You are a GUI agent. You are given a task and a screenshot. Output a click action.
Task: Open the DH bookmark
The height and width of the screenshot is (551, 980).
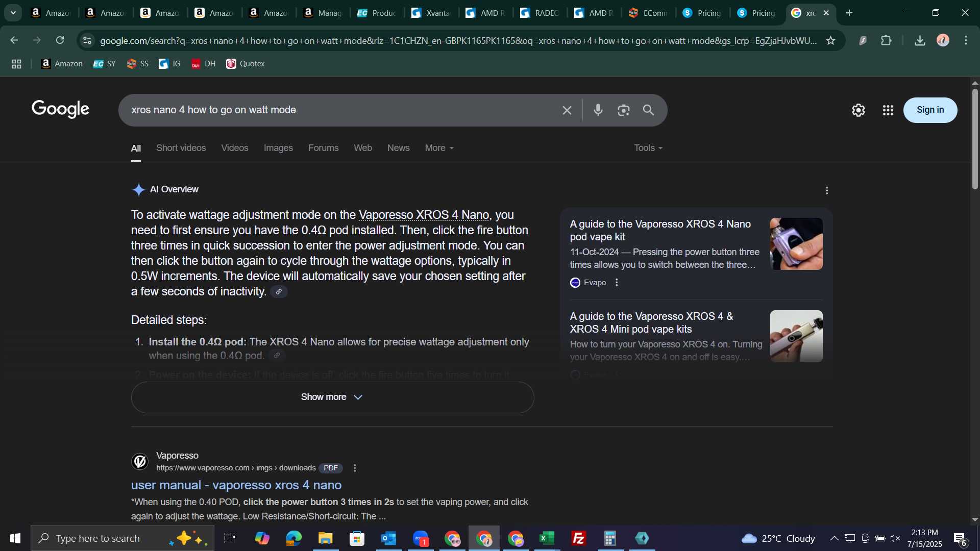204,64
